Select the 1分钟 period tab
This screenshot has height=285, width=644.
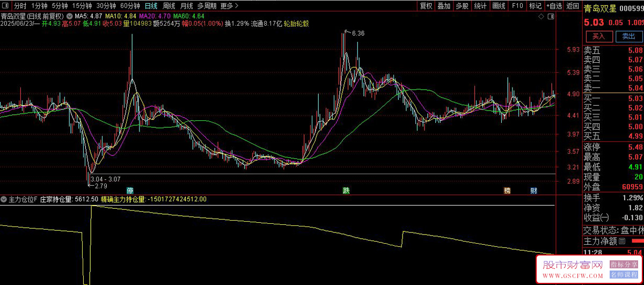coord(40,6)
